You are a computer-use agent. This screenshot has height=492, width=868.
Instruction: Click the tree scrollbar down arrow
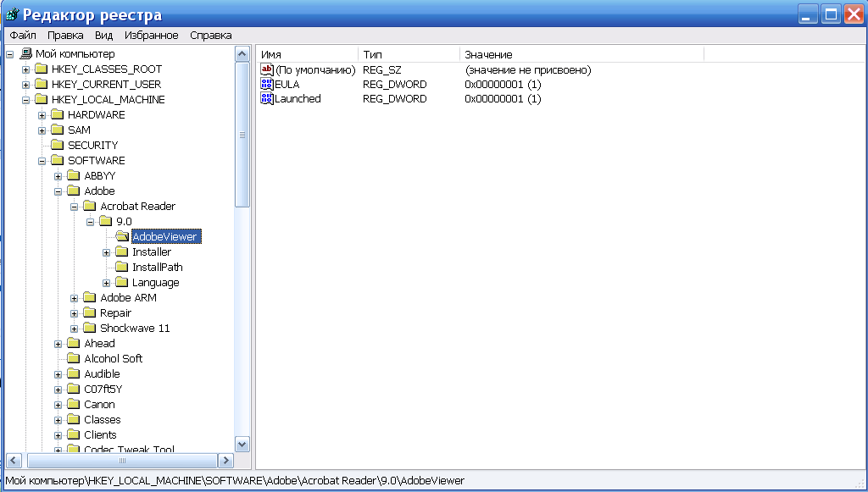coord(242,444)
